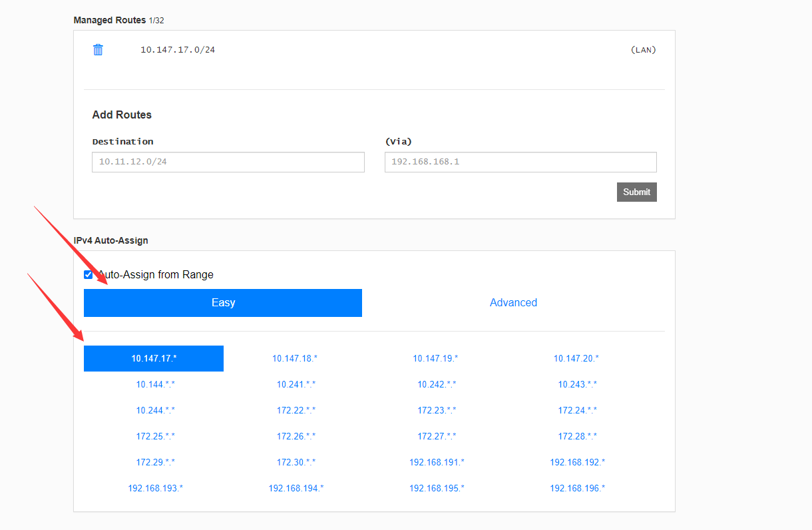The height and width of the screenshot is (530, 812).
Task: Select the 10.147.20.* range
Action: (576, 358)
